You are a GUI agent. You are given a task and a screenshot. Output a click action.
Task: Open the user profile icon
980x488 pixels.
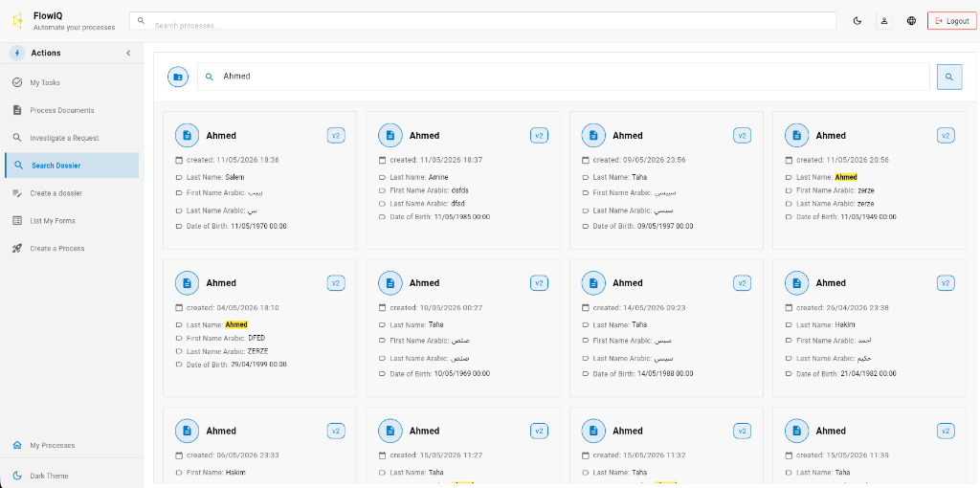point(884,21)
